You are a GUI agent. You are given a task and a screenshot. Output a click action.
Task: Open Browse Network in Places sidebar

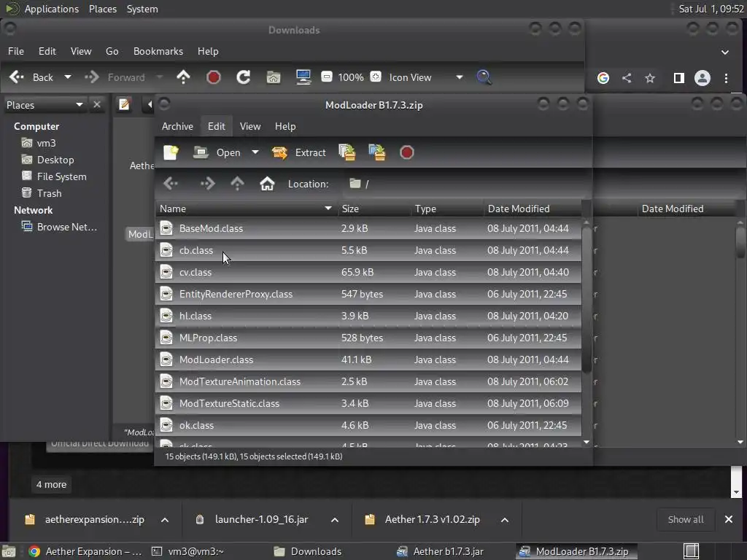[60, 227]
